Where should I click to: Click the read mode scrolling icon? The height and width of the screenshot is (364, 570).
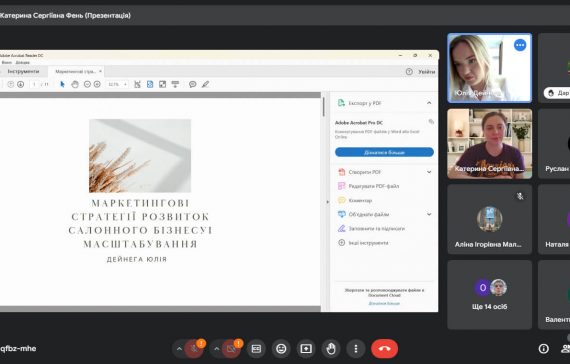175,84
